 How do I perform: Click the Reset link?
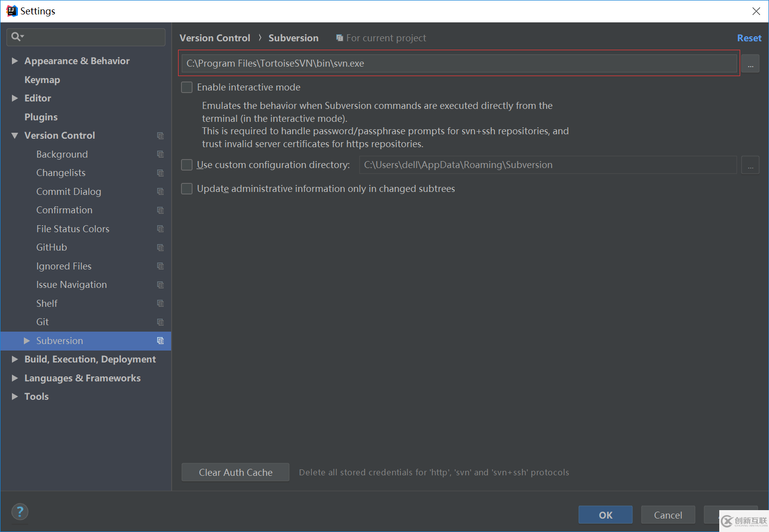pyautogui.click(x=749, y=38)
